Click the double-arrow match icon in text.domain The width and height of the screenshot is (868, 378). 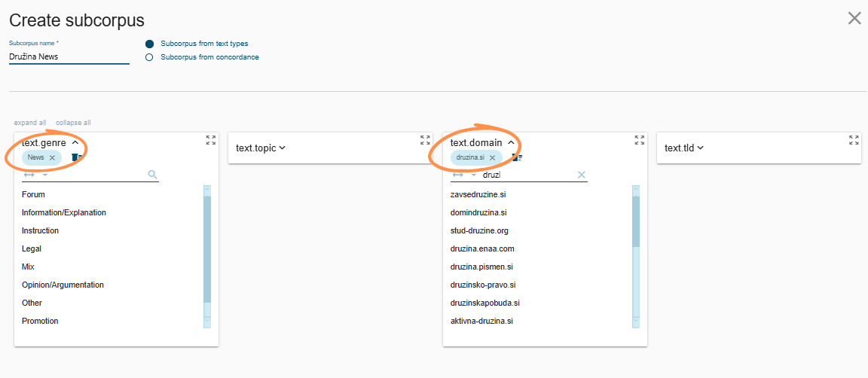coord(458,175)
